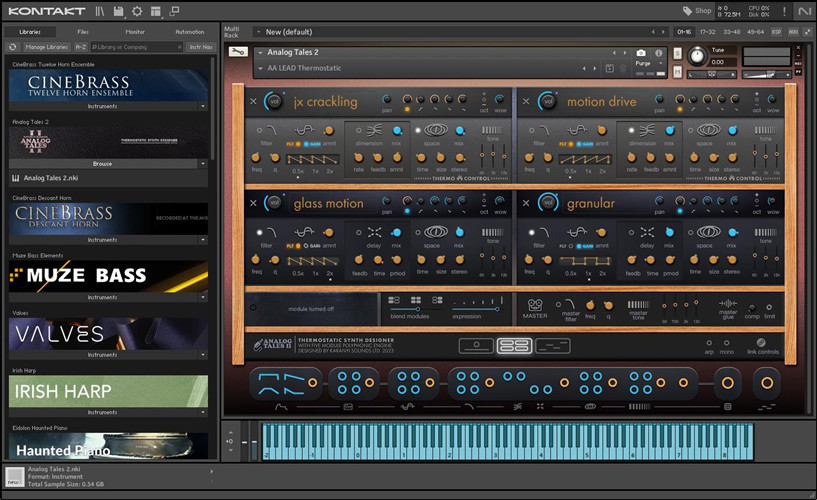Toggle the mono switch

pyautogui.click(x=728, y=345)
